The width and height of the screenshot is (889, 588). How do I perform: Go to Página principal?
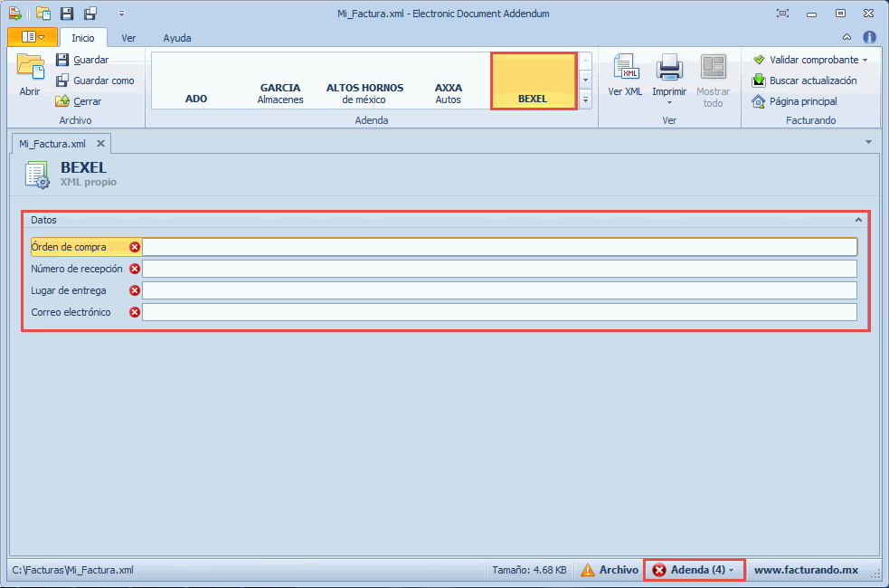(795, 101)
